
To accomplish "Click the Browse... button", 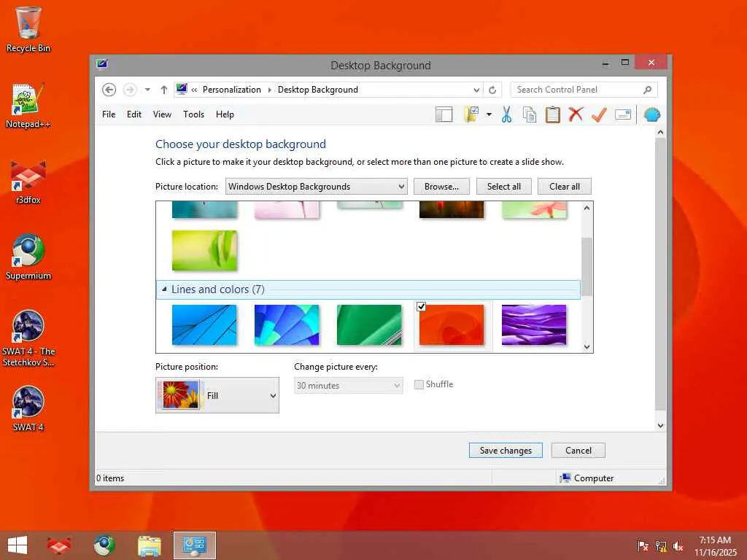I will (x=441, y=187).
